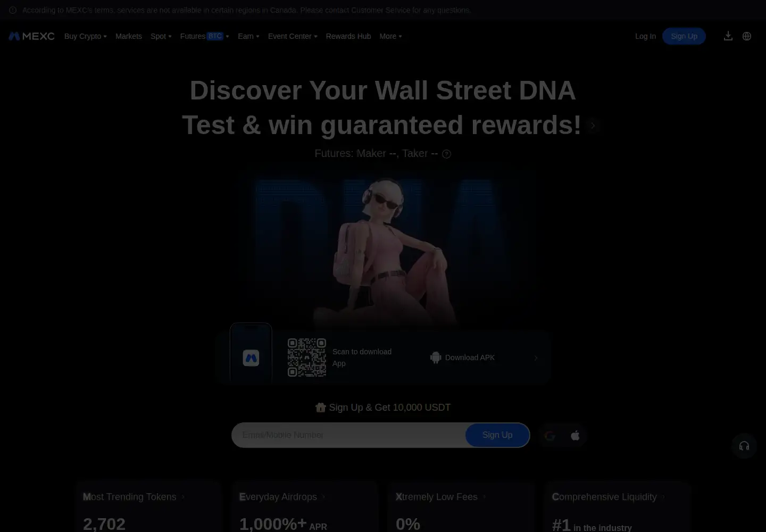Screen dimensions: 766x532
Task: Expand the Futures dropdown menu
Action: [x=205, y=36]
